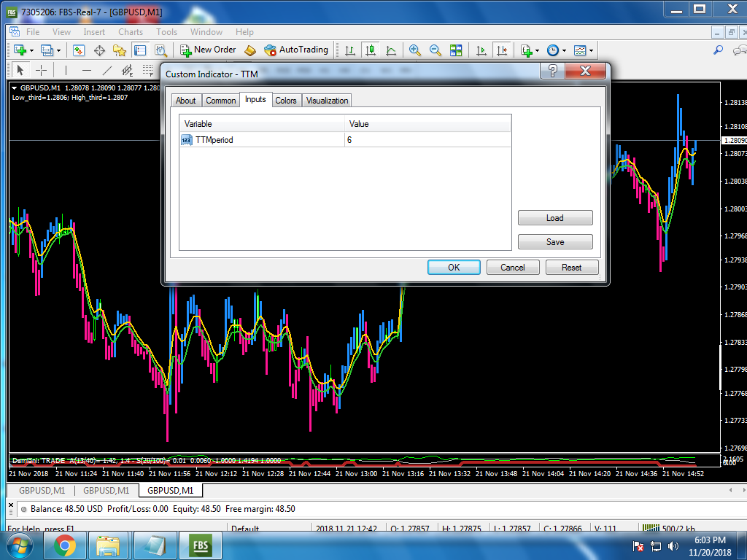Select the Cursor arrow tool

pyautogui.click(x=20, y=71)
